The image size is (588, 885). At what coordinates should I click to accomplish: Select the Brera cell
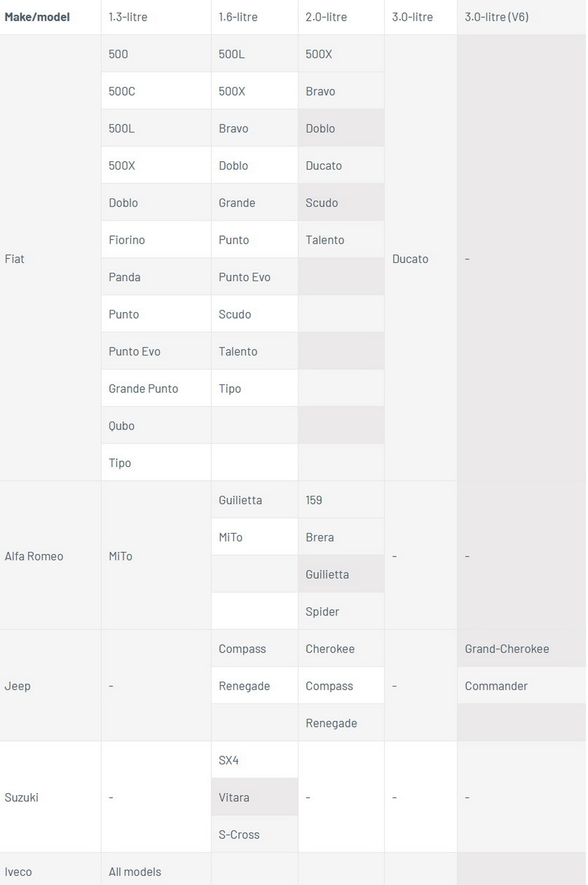320,537
